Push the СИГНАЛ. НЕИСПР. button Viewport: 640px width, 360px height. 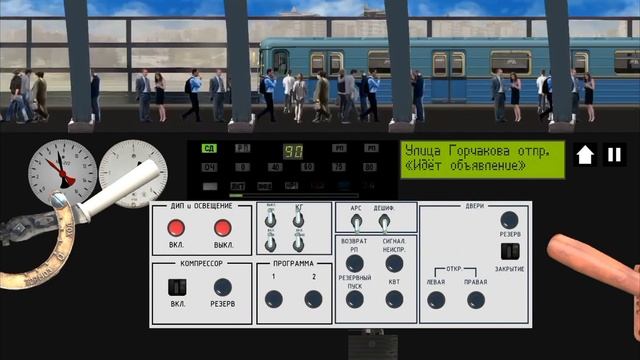pos(394,264)
